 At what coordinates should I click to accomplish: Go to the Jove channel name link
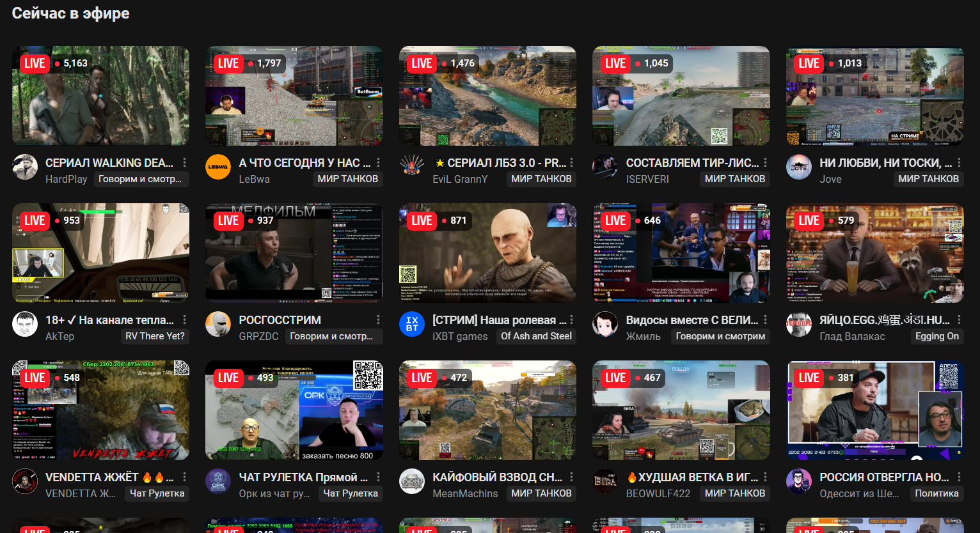[830, 179]
